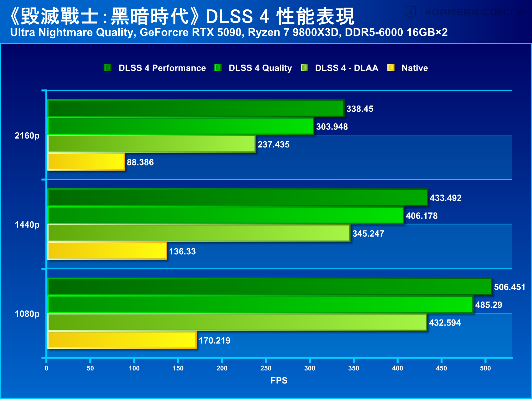Select the 1440p DLSS 4 Quality bar
This screenshot has height=399, width=532.
pos(226,215)
